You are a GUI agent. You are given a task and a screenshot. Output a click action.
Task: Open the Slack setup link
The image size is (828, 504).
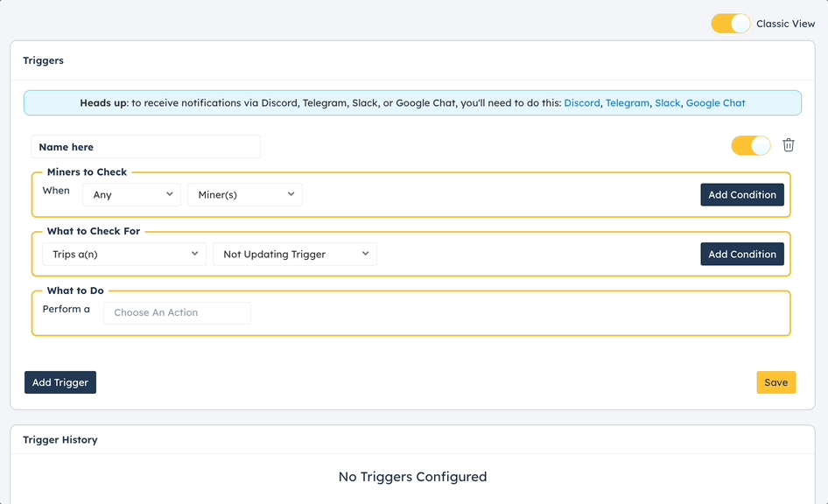pyautogui.click(x=668, y=103)
